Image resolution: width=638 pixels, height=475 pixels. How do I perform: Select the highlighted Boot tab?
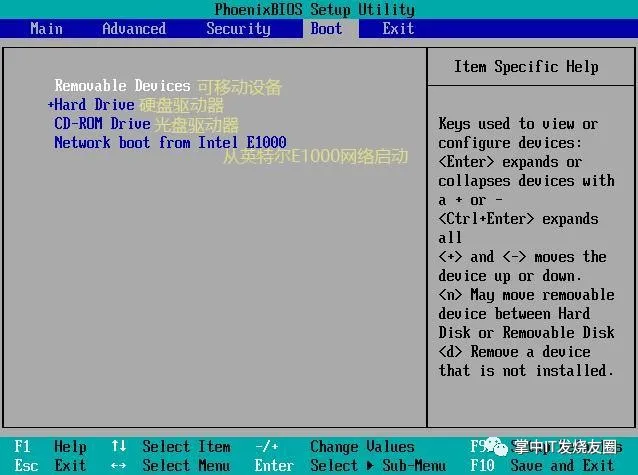tap(326, 28)
